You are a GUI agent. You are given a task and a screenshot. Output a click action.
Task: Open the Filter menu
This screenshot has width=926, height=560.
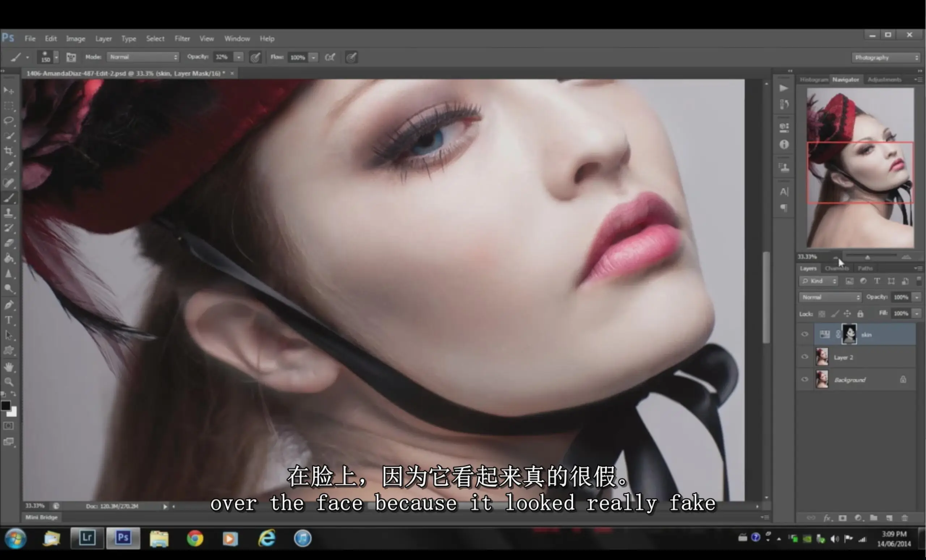[x=182, y=38]
